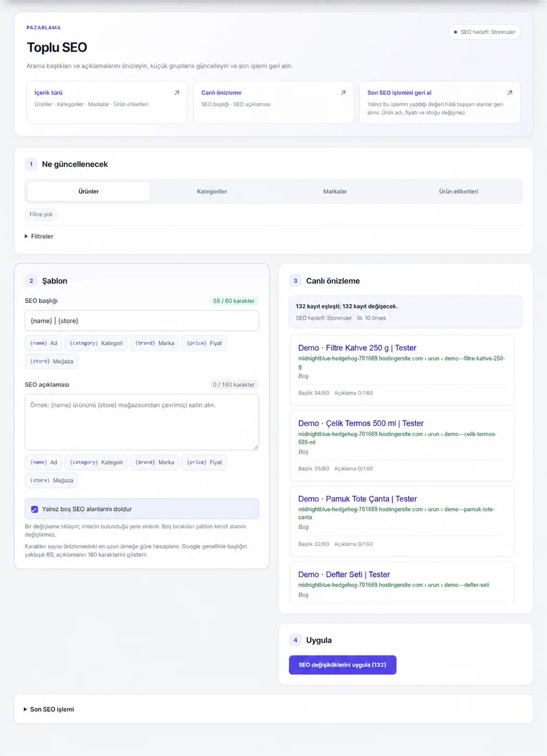Click the 132 kayıt eşleşti summary text
The height and width of the screenshot is (756, 547).
[x=346, y=306]
